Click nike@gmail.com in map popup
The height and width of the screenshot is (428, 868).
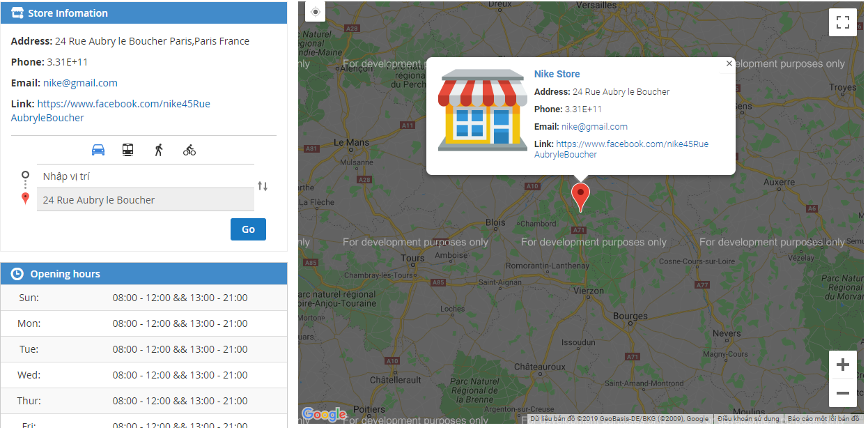tap(594, 127)
